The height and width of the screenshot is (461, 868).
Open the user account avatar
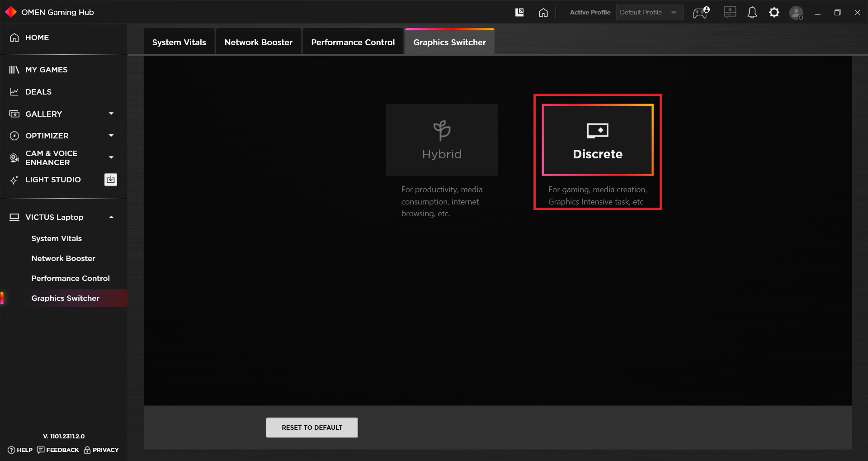tap(796, 13)
